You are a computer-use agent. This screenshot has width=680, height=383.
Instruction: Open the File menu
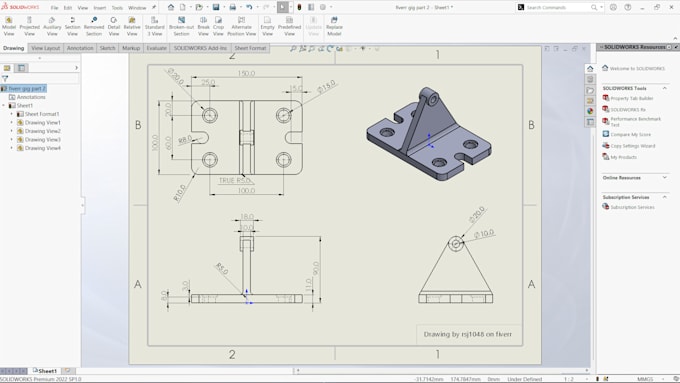[x=54, y=8]
